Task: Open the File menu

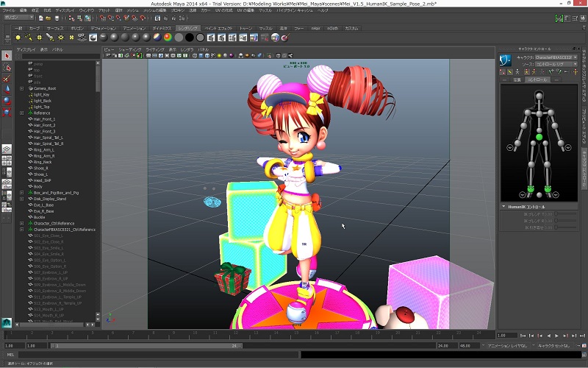Action: (9, 10)
